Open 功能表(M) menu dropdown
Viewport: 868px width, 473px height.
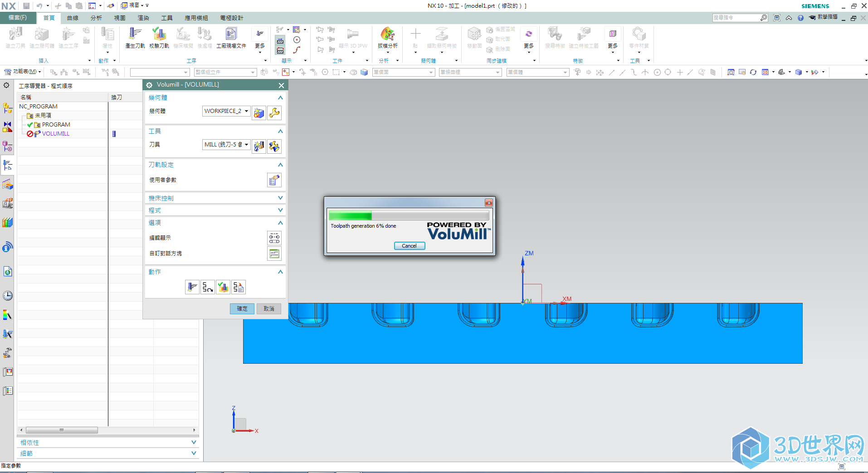(x=23, y=72)
